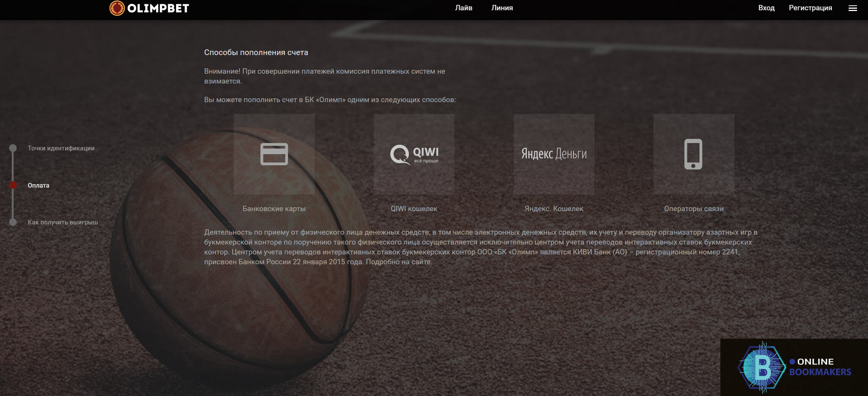
Task: Click the red Оплата step marker dot
Action: [13, 185]
